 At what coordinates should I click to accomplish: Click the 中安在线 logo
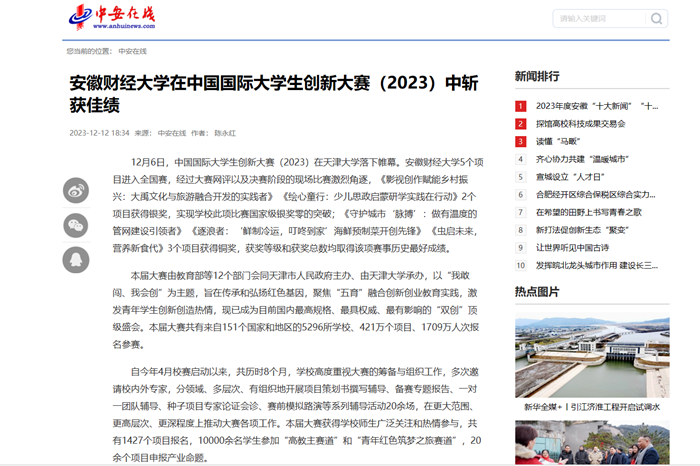click(x=113, y=18)
